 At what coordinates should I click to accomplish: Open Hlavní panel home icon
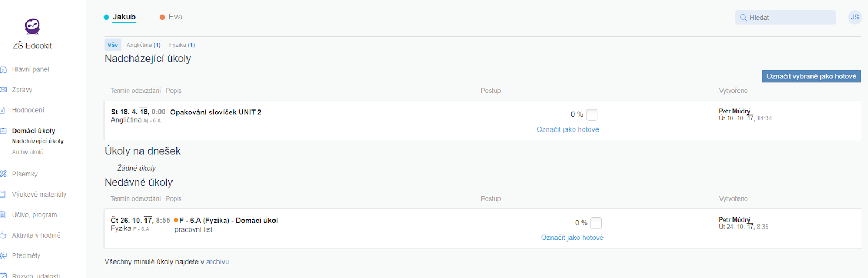[3, 69]
